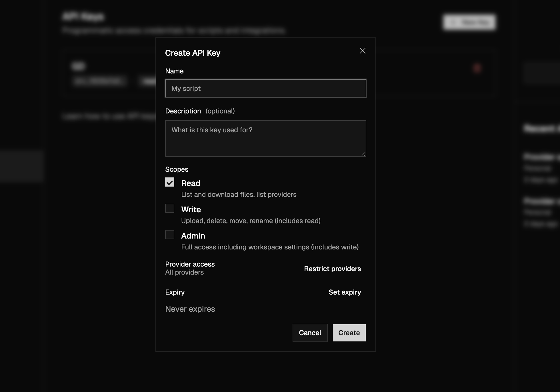Click the Write scope label text

click(191, 209)
